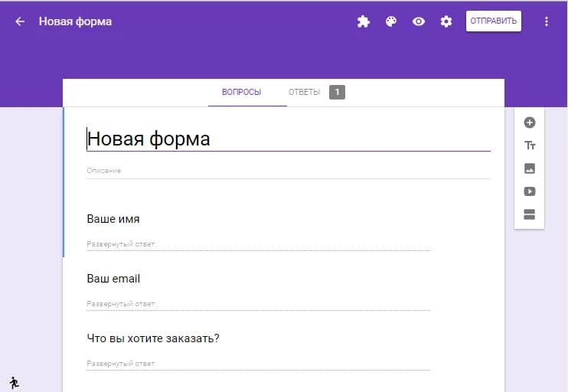
Task: Click the back arrow icon
Action: point(20,21)
